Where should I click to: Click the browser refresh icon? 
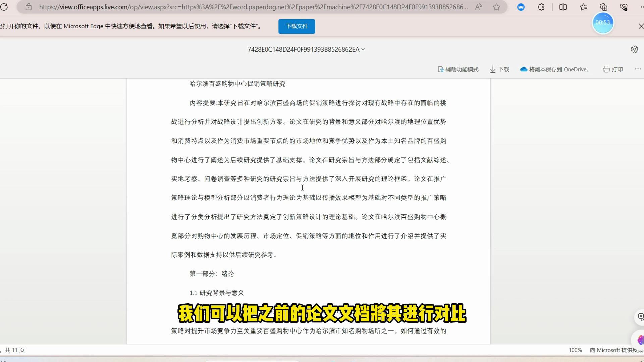[4, 7]
